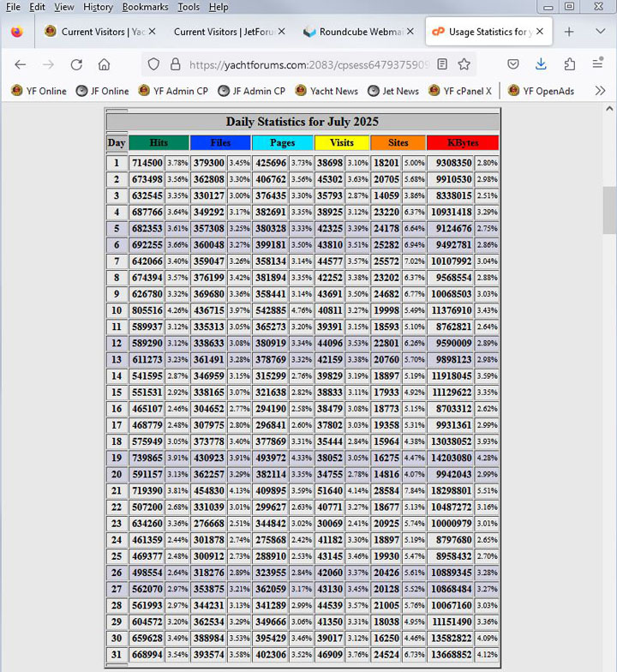617x672 pixels.
Task: Click the URL address bar field
Action: click(x=308, y=64)
